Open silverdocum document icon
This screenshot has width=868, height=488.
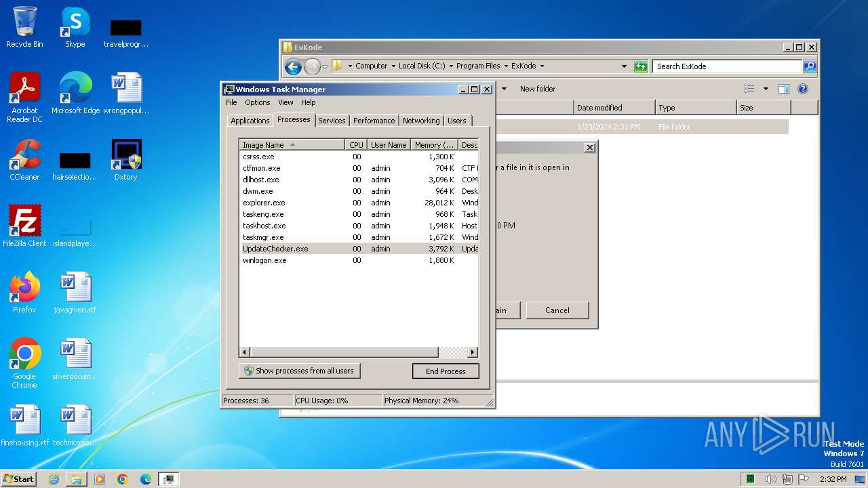point(75,359)
